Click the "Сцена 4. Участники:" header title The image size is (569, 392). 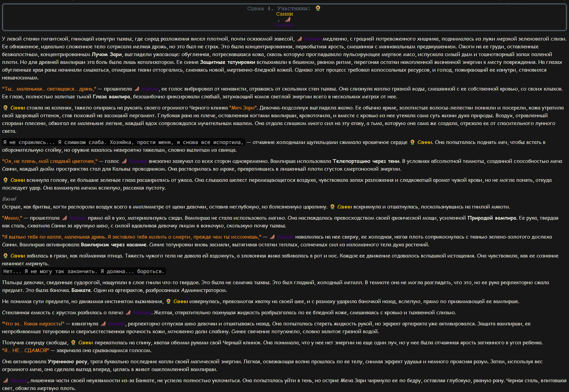pos(279,8)
